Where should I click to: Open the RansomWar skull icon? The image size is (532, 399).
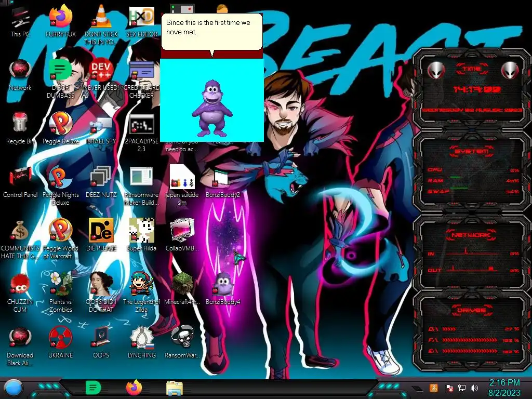182,342
